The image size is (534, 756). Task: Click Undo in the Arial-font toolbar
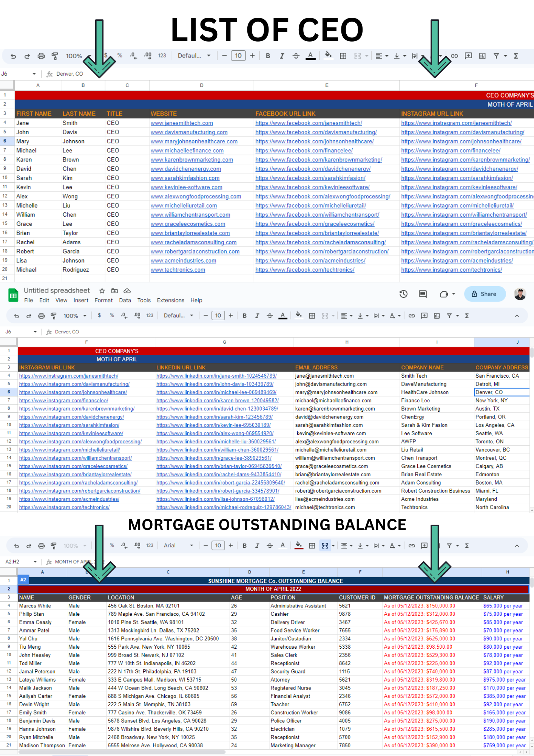pos(16,545)
